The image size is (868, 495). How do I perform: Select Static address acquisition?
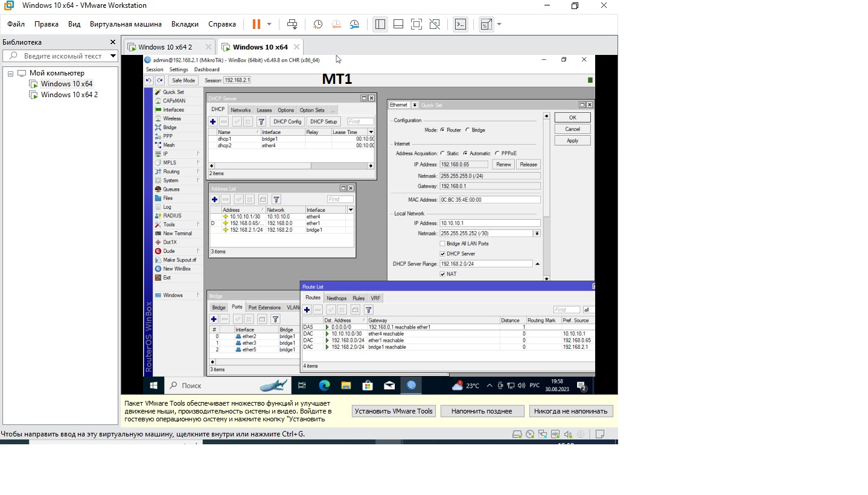click(442, 153)
